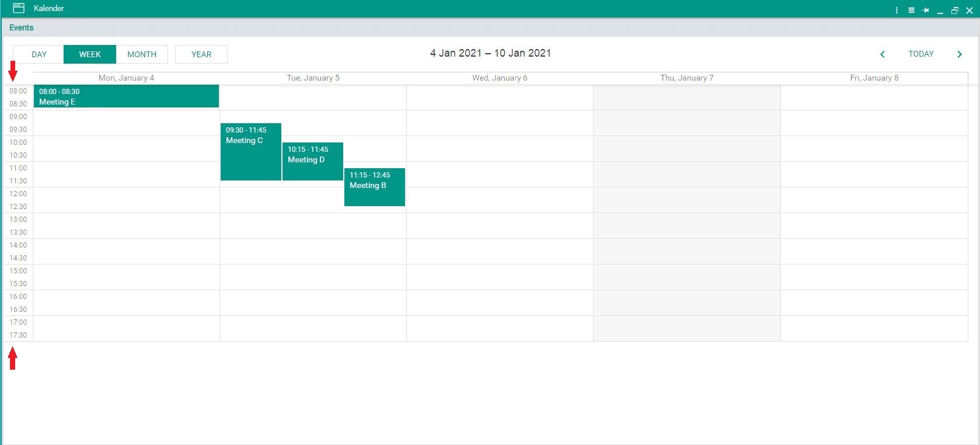Restore down the Kalender window

955,11
